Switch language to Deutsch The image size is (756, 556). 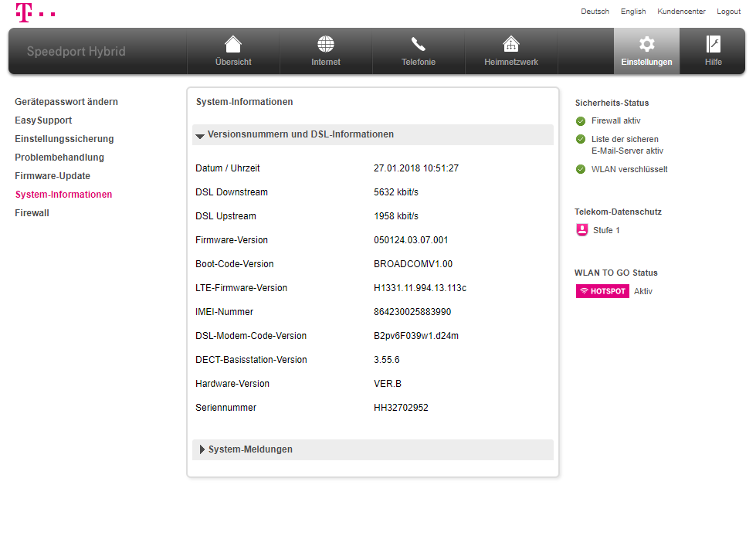click(595, 12)
